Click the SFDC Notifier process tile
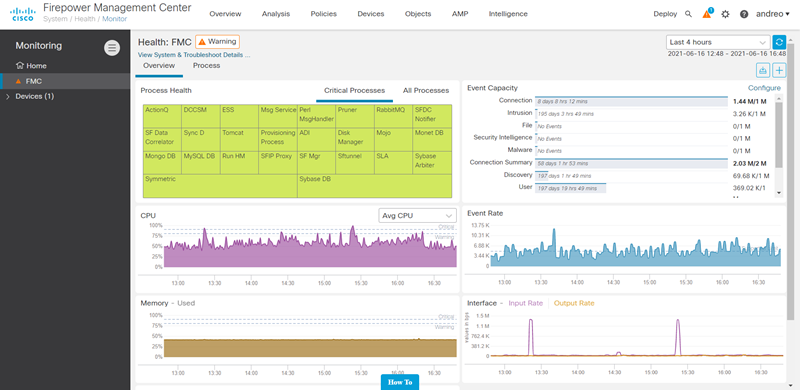This screenshot has height=390, width=800. tap(433, 116)
